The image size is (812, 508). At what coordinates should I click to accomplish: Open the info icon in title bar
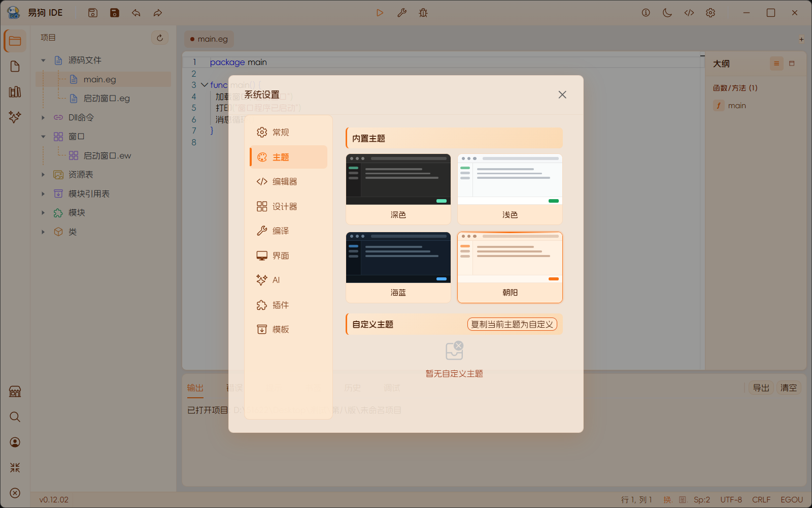[x=646, y=13]
